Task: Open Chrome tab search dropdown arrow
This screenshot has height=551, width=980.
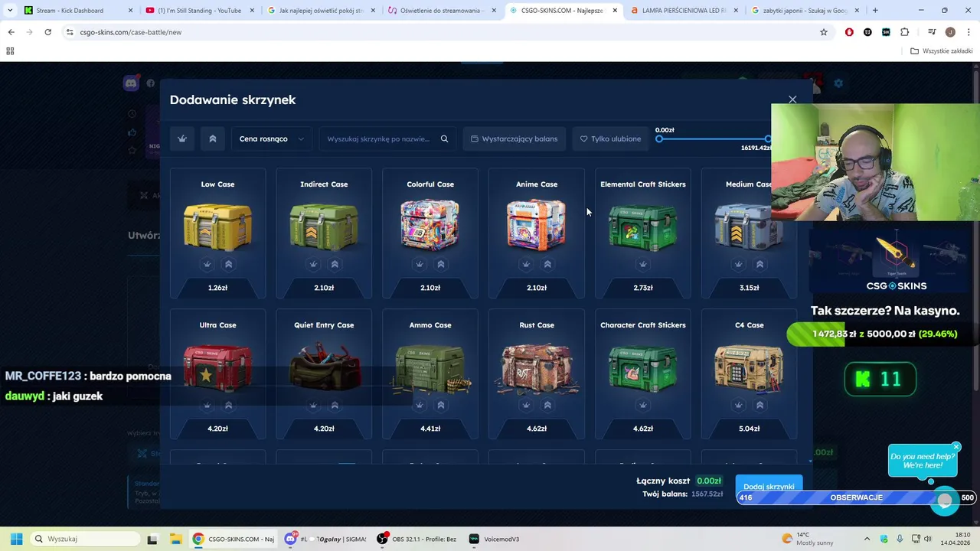Action: (10, 11)
